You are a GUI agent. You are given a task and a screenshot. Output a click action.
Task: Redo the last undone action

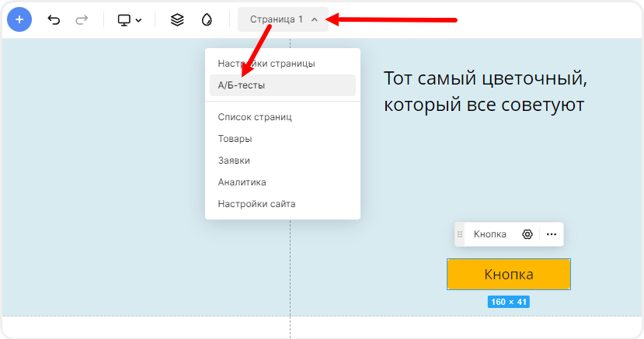(x=82, y=19)
